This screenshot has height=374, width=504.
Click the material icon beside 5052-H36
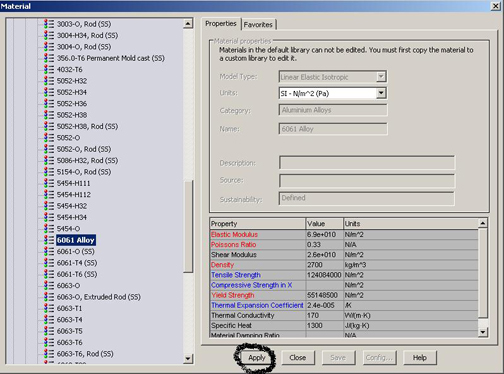pyautogui.click(x=49, y=103)
